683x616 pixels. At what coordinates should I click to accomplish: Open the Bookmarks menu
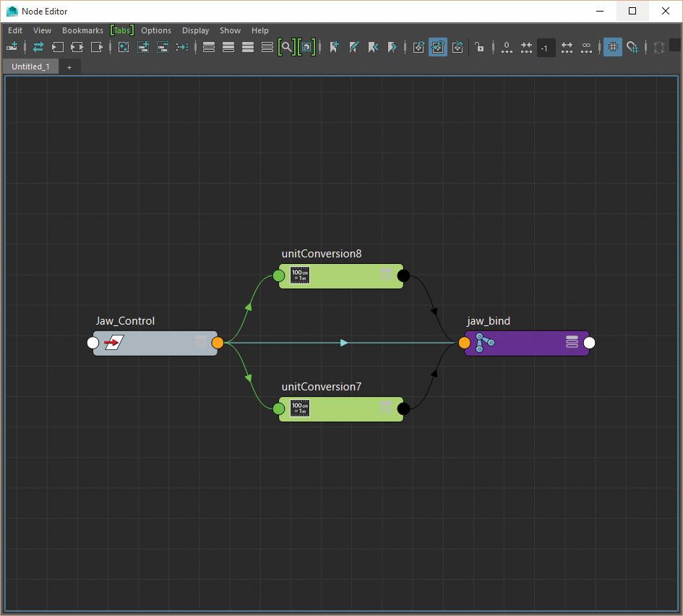82,30
